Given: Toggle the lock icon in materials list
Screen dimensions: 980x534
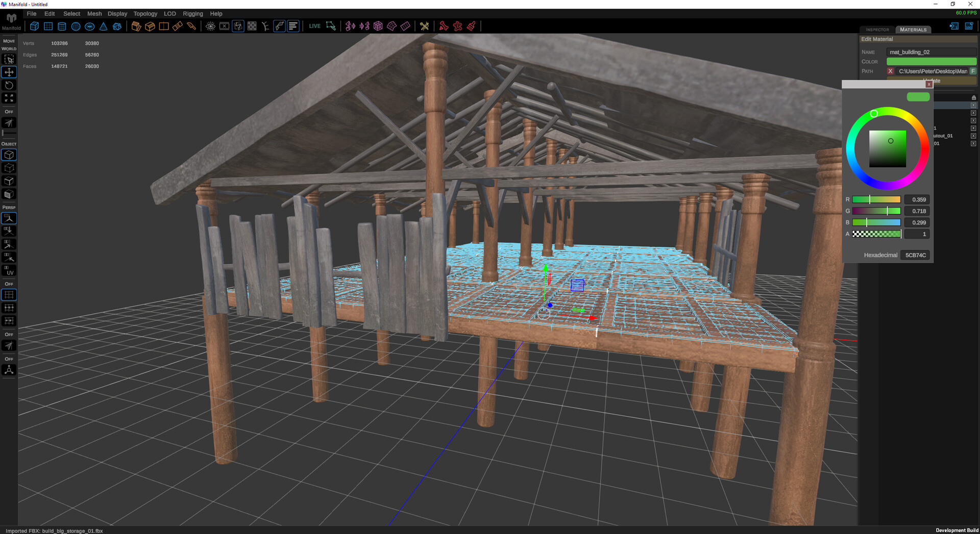Looking at the screenshot, I should [974, 96].
